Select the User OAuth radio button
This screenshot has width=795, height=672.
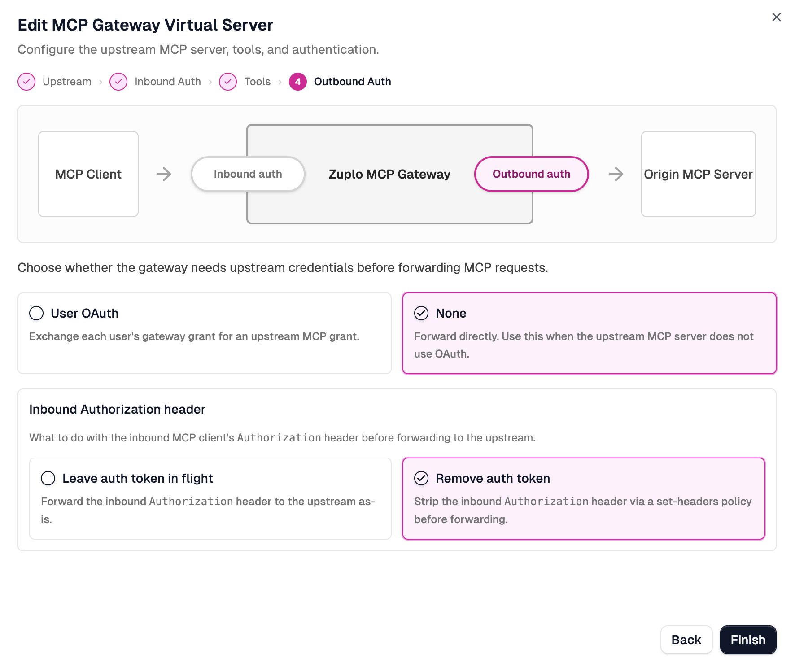click(36, 313)
